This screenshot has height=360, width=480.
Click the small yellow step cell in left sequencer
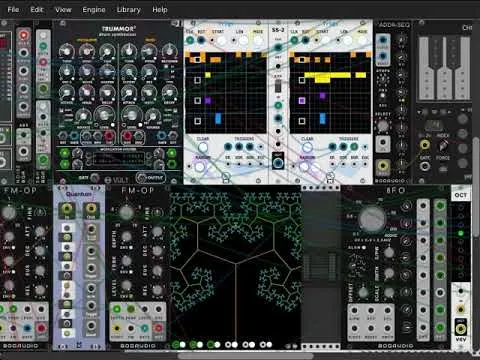click(208, 75)
